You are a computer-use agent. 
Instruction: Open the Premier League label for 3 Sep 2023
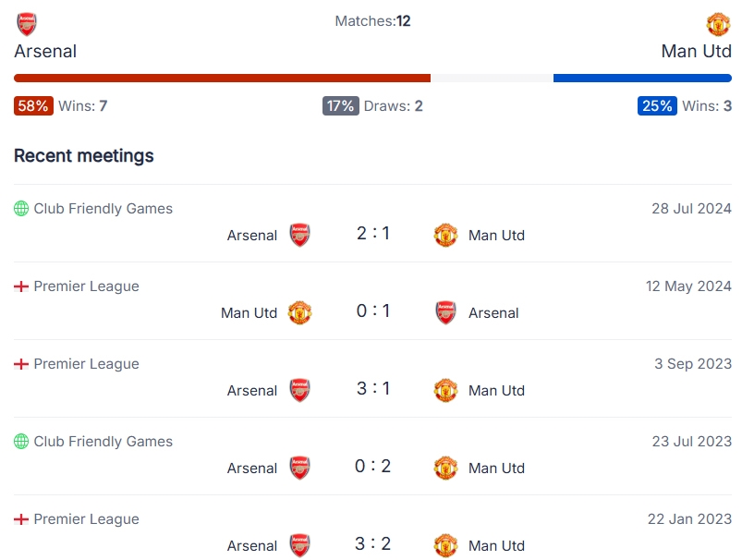[x=86, y=363]
